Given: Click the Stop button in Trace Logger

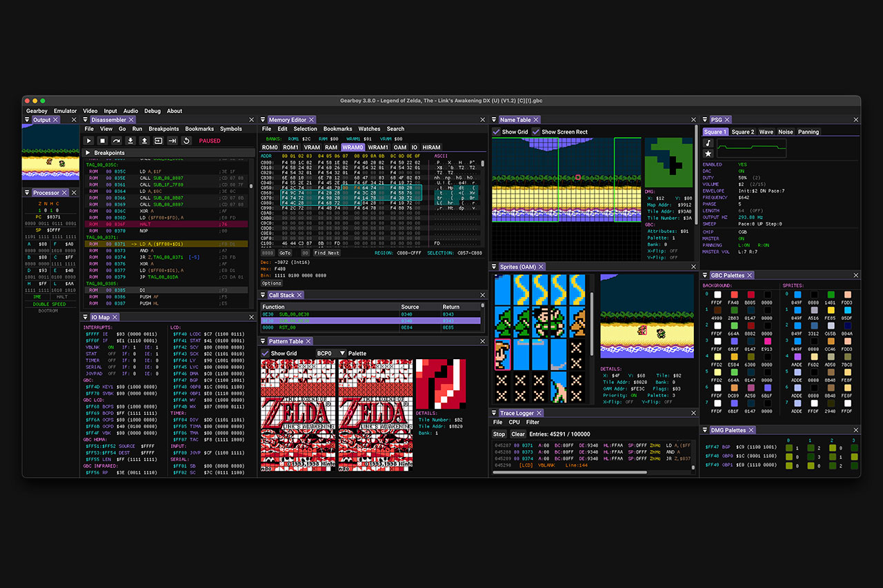Looking at the screenshot, I should pyautogui.click(x=499, y=434).
